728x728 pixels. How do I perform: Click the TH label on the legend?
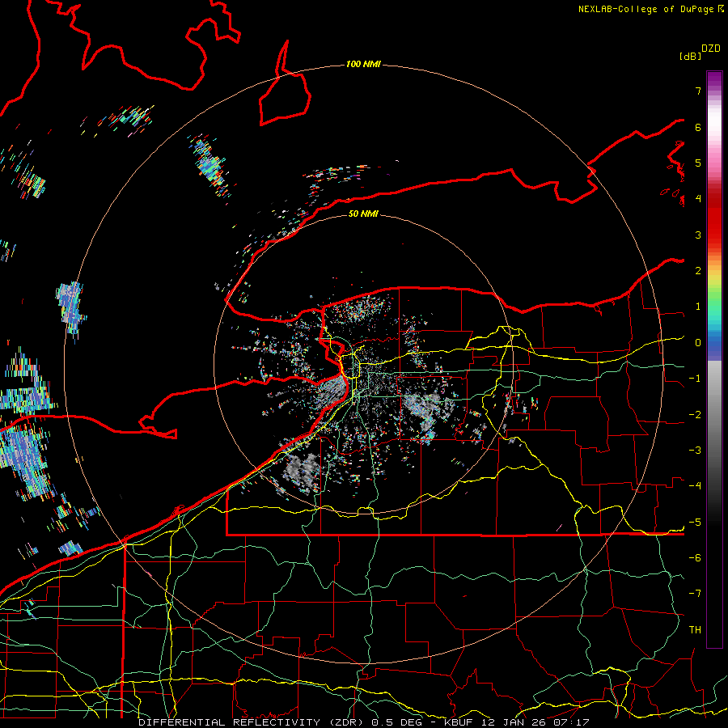[x=695, y=630]
